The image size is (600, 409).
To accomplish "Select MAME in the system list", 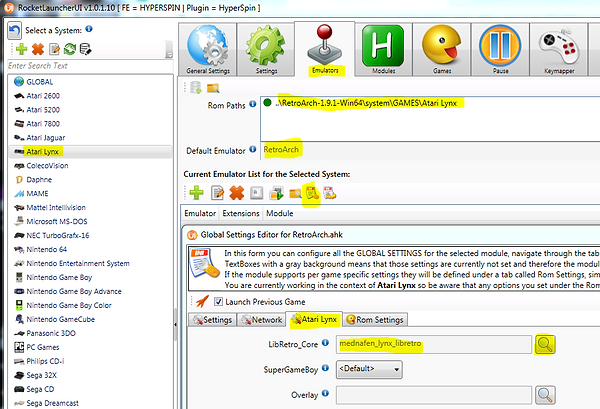I will 90,194.
